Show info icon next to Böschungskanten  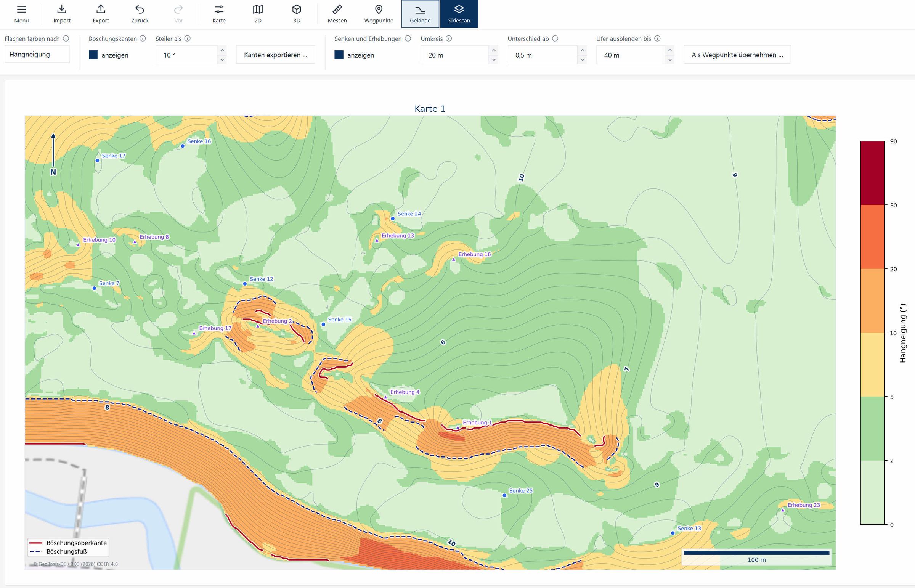pyautogui.click(x=143, y=39)
